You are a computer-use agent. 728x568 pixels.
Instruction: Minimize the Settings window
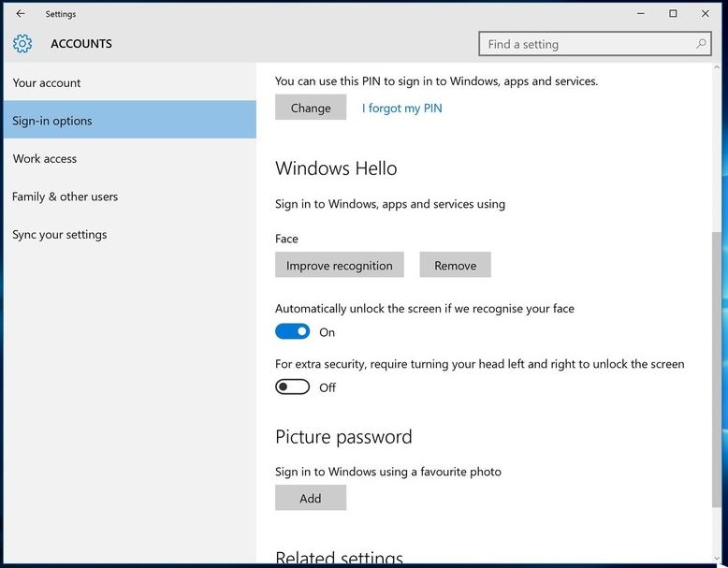[x=641, y=13]
